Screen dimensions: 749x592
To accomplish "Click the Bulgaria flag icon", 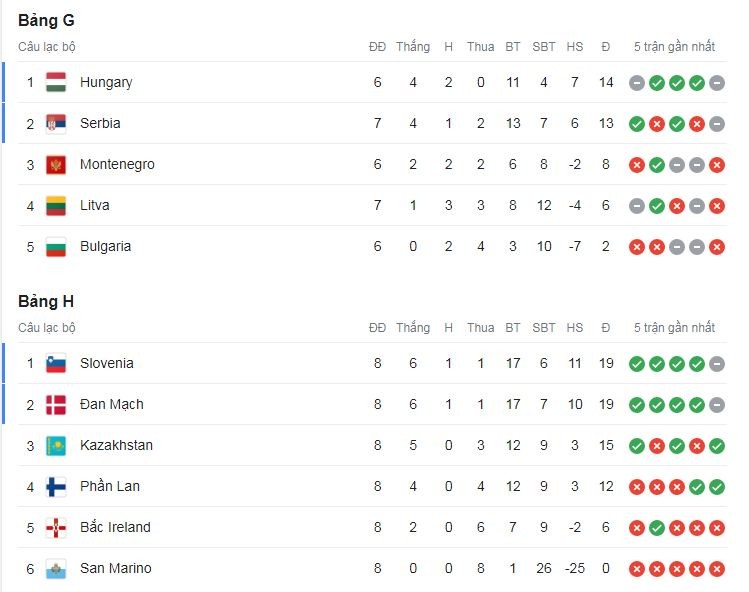I will [x=56, y=246].
